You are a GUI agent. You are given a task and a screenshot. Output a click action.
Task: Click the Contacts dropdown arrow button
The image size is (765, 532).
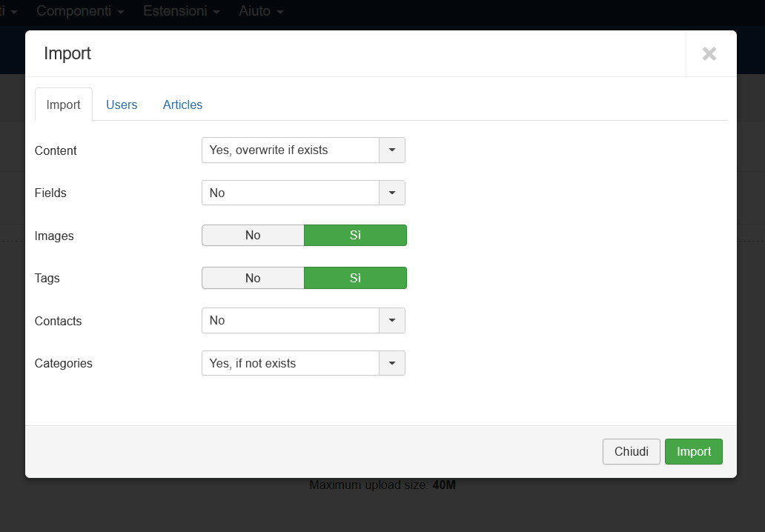tap(392, 320)
